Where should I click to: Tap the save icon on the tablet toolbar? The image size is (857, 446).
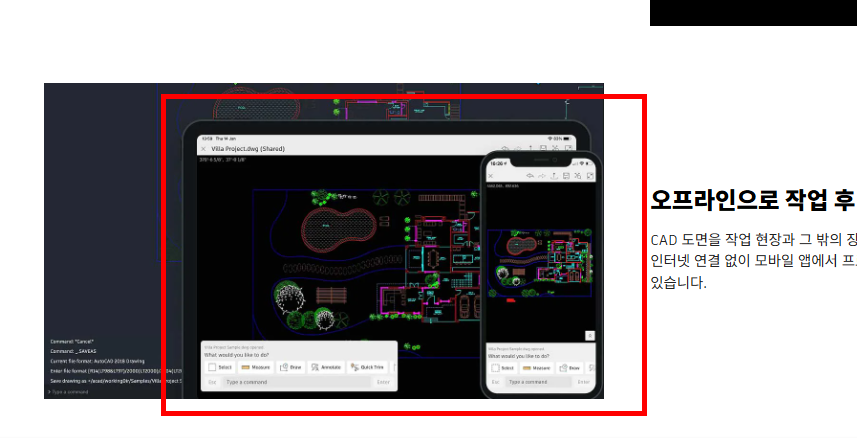click(x=543, y=149)
